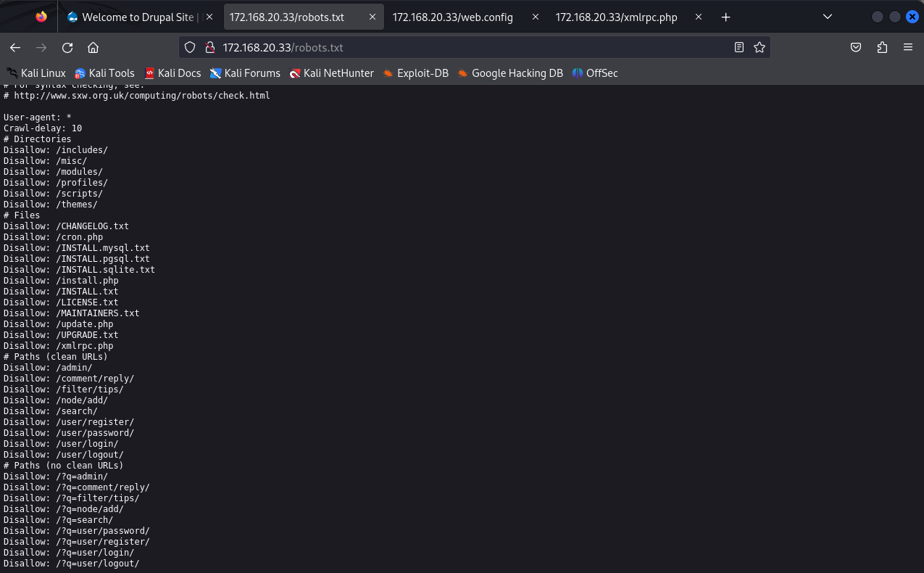
Task: Reload the current page
Action: pos(67,48)
